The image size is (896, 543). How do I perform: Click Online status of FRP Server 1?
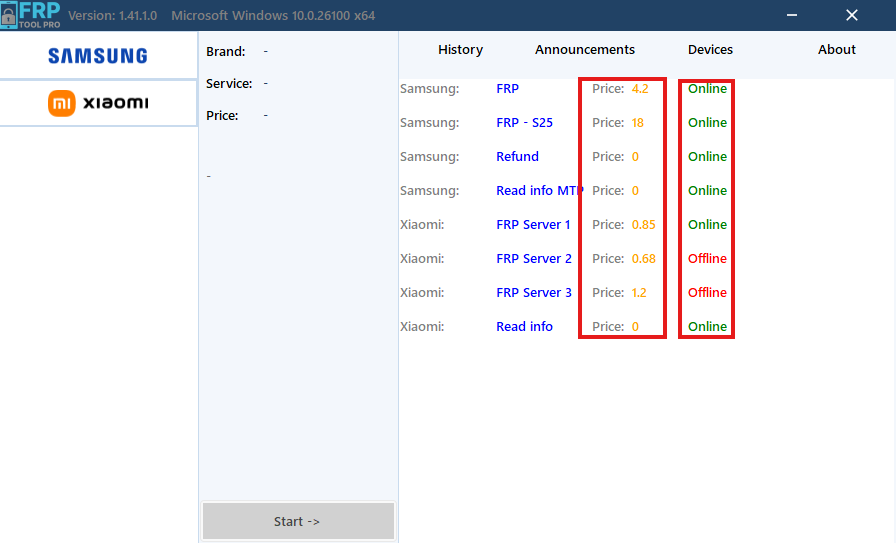coord(707,225)
